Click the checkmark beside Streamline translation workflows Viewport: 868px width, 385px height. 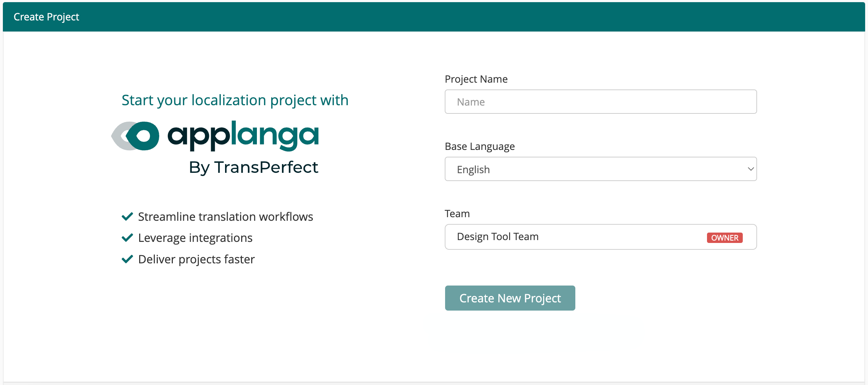click(x=127, y=216)
